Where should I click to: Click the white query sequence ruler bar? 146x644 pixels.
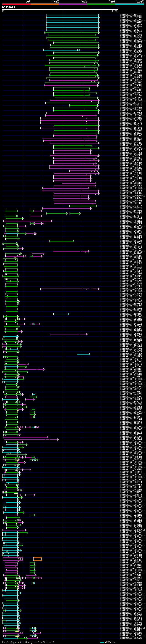tap(60, 10)
